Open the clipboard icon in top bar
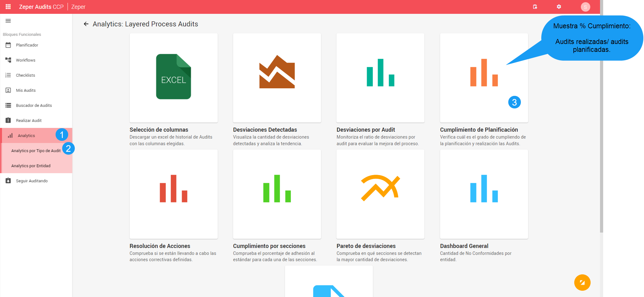 point(535,7)
